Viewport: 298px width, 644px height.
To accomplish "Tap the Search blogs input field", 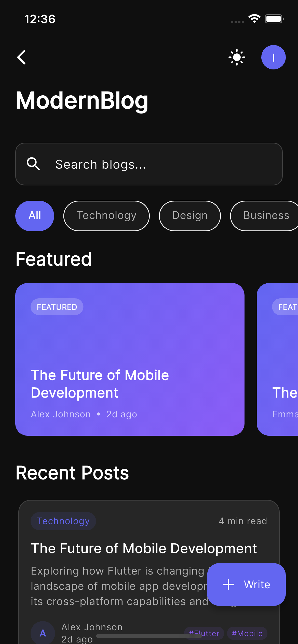I will click(149, 164).
